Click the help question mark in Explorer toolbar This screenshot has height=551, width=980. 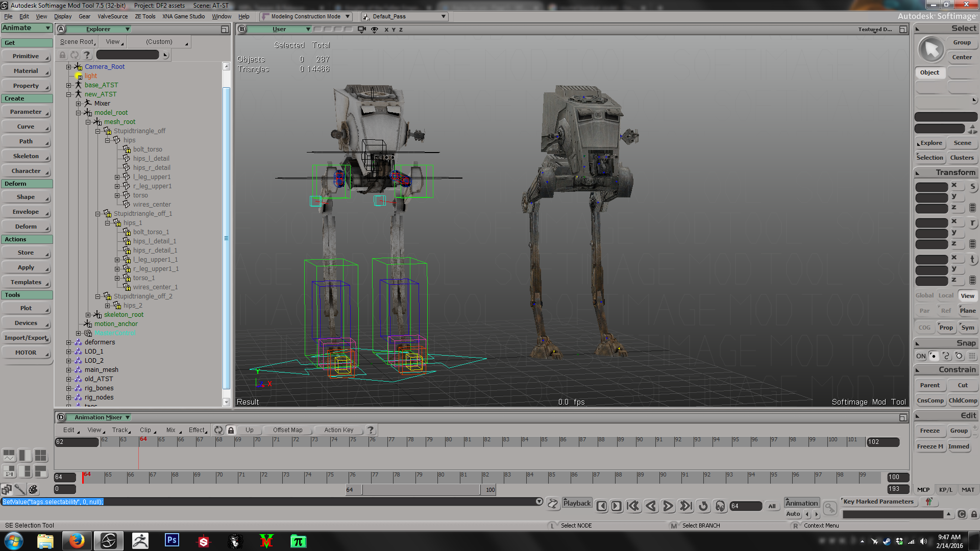[x=87, y=55]
